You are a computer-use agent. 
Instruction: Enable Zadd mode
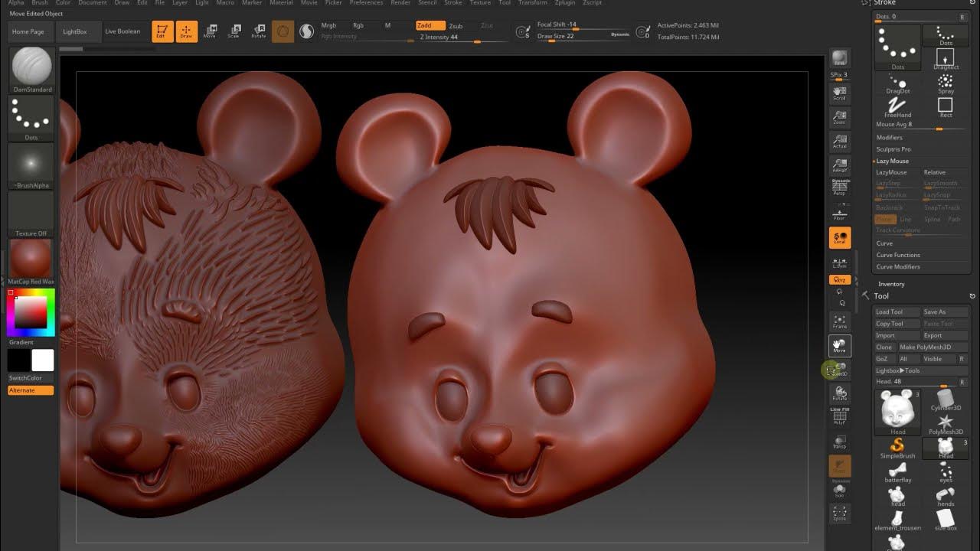[430, 25]
